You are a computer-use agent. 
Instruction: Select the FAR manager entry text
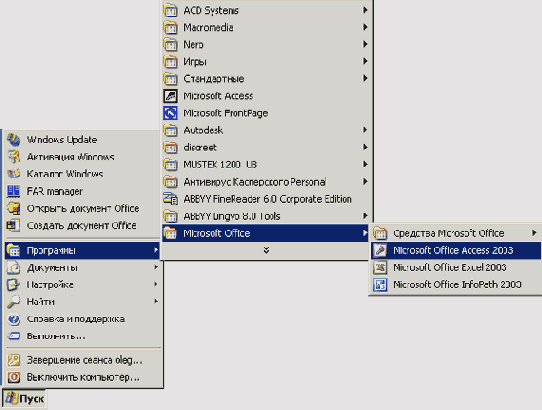point(55,191)
